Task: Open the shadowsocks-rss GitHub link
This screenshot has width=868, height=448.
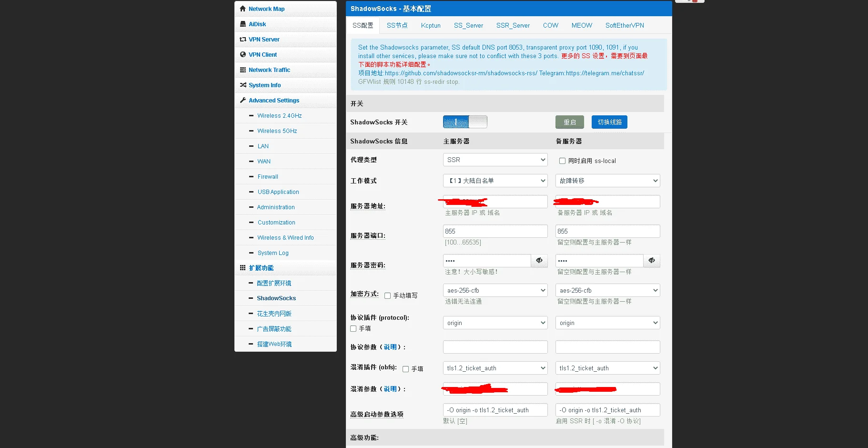Action: click(461, 73)
